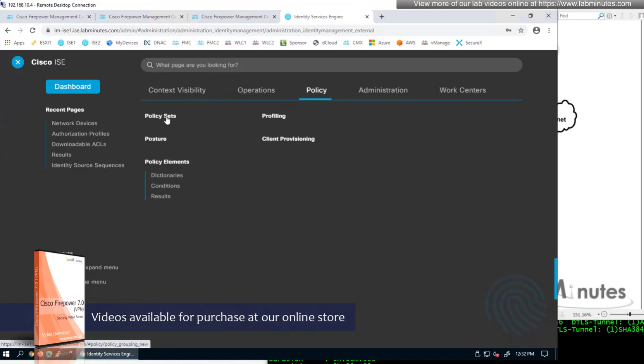Viewport: 644px width, 364px height.
Task: Select the Context Visibility tab
Action: [177, 90]
